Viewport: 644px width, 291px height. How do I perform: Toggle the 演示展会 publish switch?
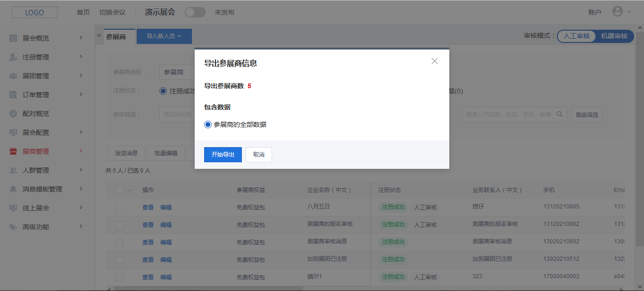click(195, 12)
